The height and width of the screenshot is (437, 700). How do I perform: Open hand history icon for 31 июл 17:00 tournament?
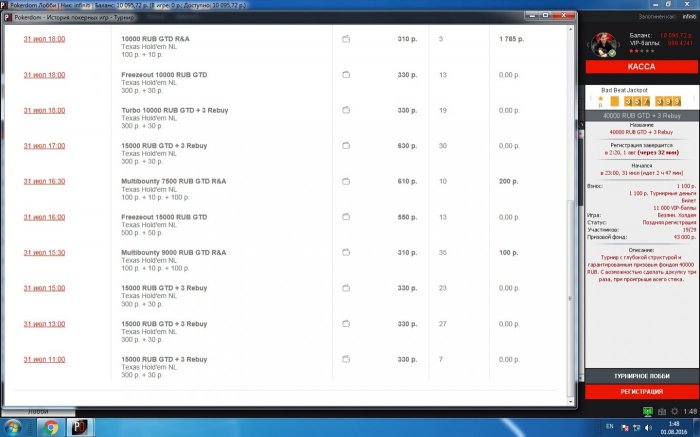point(346,146)
